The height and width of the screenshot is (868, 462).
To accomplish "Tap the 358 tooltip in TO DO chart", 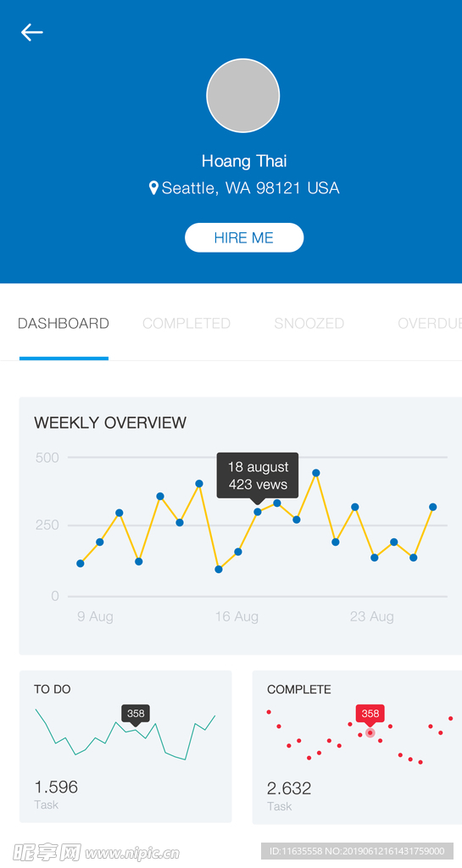I will coord(136,714).
